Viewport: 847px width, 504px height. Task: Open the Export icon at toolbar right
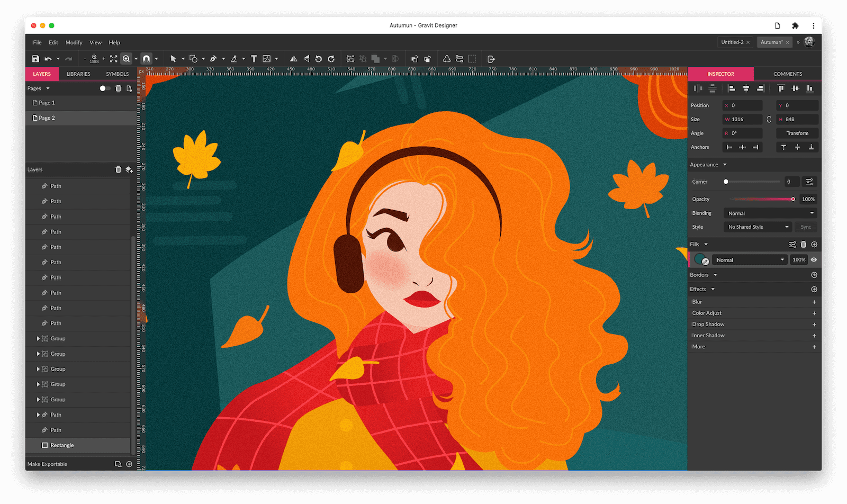(491, 58)
